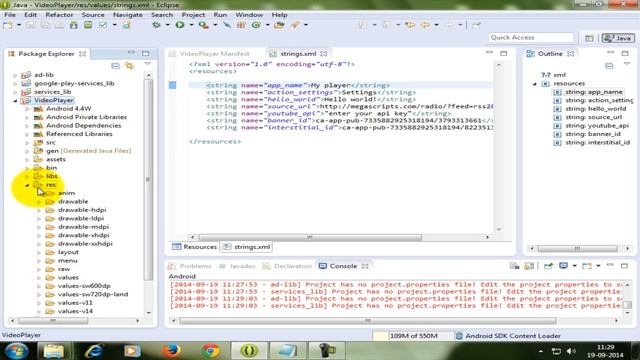The image size is (640, 360).
Task: Click Display Selected Console icon
Action: coord(564,266)
